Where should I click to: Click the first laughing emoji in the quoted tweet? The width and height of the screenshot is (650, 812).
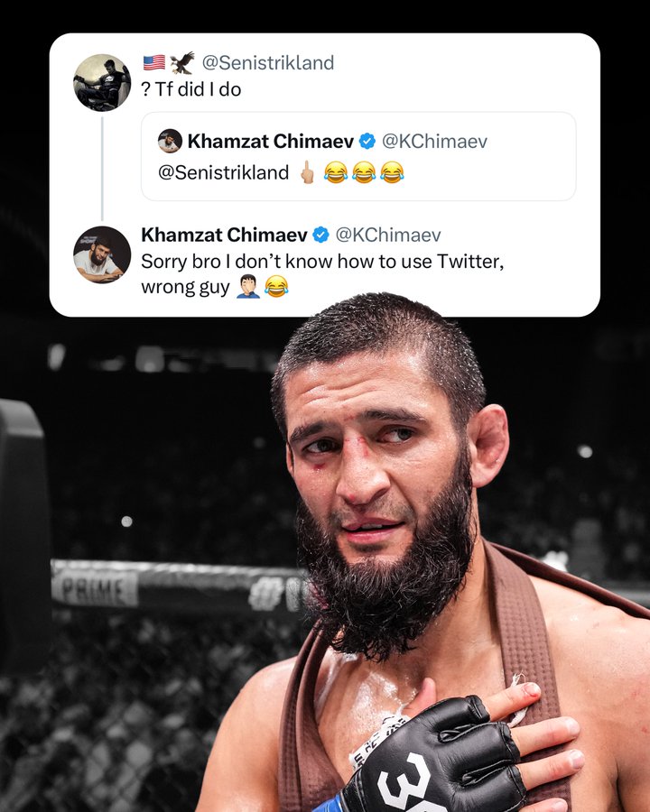pyautogui.click(x=336, y=172)
